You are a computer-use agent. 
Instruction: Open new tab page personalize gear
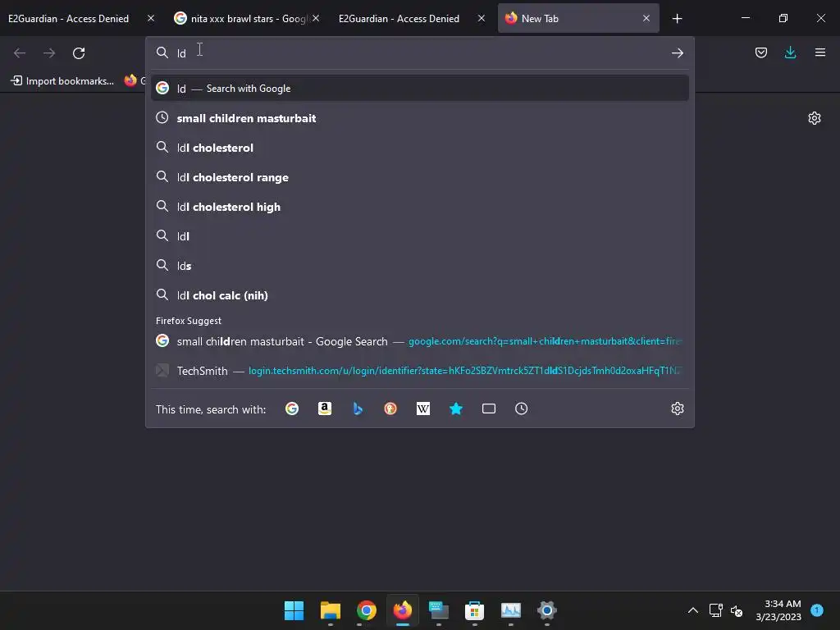coord(815,118)
